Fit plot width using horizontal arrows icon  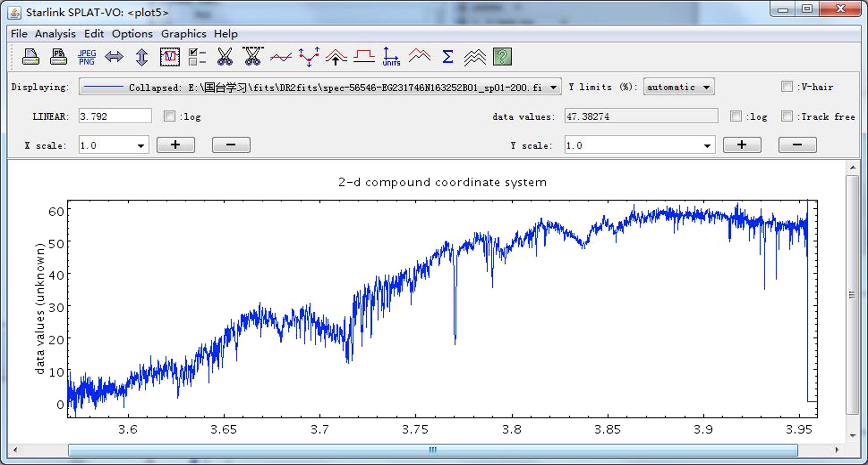click(114, 57)
